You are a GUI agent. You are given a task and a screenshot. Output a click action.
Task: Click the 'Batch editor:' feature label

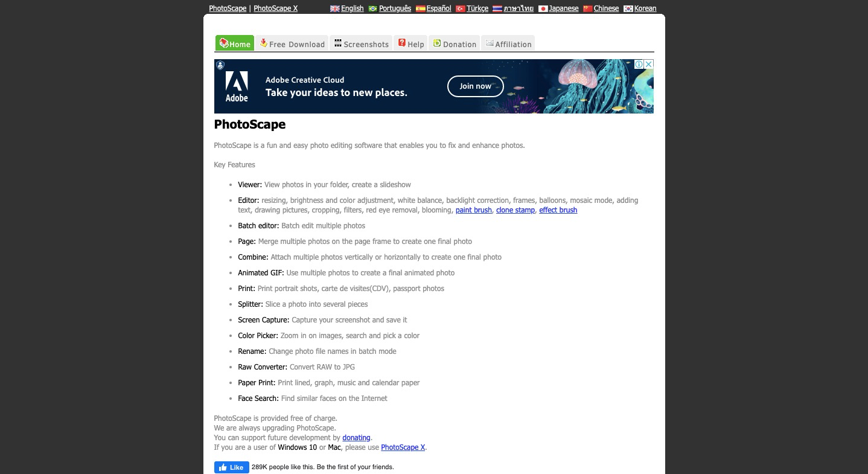pos(258,226)
